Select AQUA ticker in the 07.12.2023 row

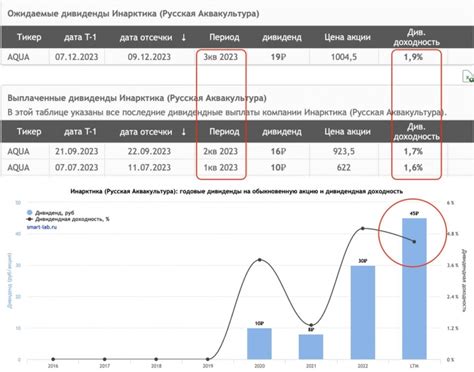[18, 57]
